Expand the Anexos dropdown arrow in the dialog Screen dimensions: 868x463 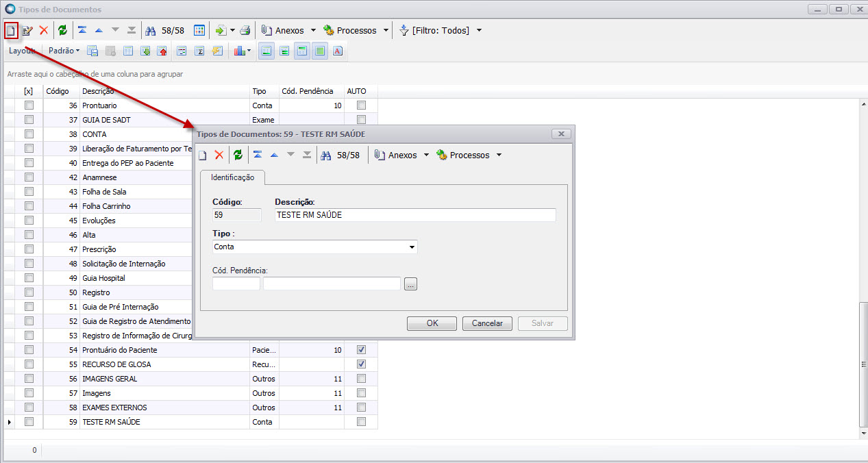coord(426,155)
